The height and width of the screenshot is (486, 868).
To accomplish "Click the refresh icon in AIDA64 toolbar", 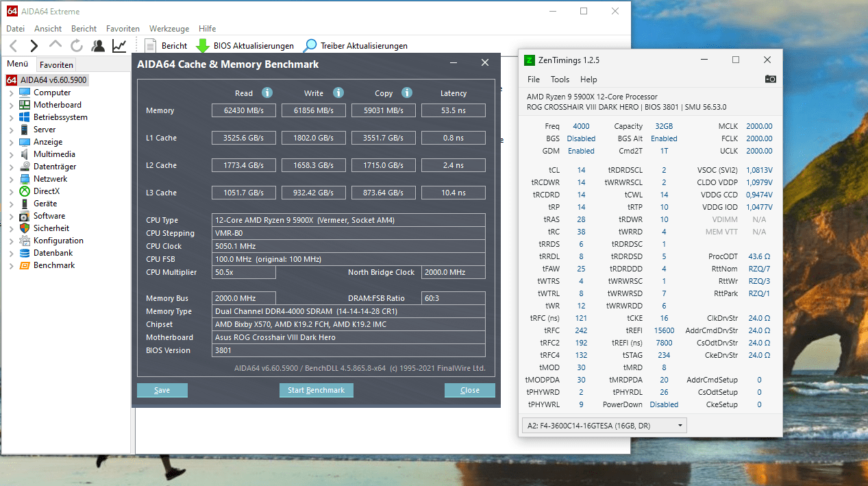I will (x=77, y=46).
